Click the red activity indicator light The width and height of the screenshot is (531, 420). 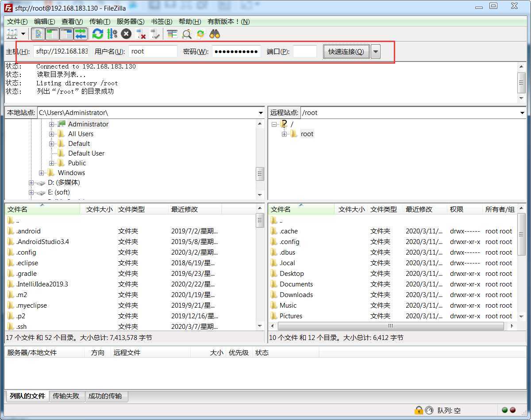click(513, 410)
